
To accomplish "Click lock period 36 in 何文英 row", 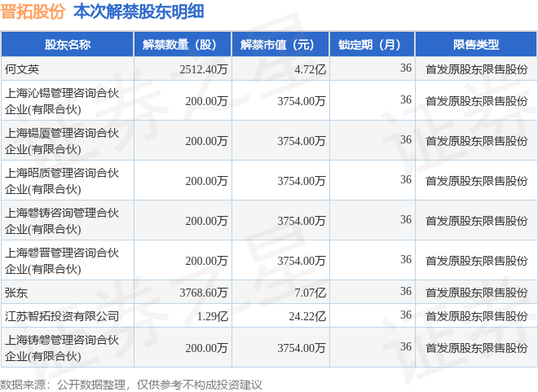I will [406, 68].
